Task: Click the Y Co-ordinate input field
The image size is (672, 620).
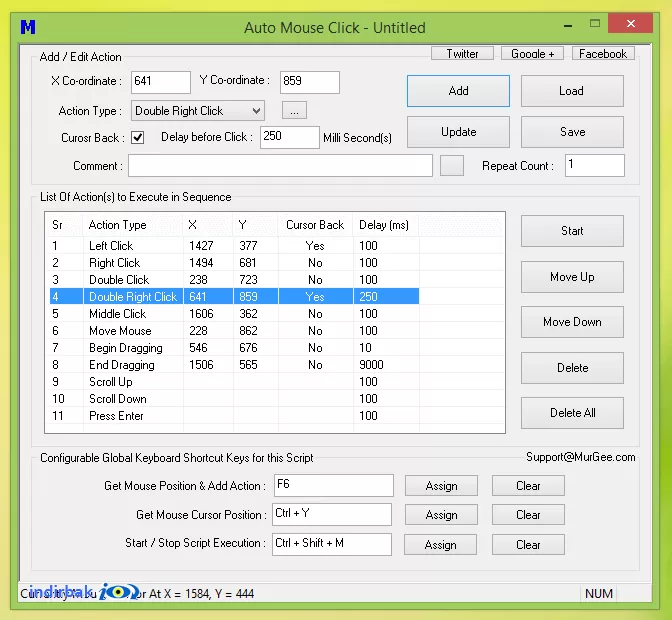Action: coord(310,82)
